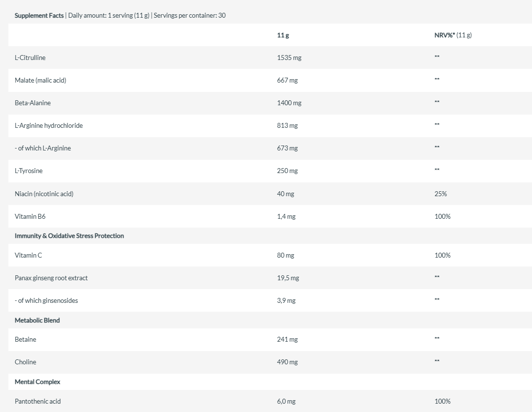Click the Pantothenic acid row label
Screen dimensions: 532x412
38,402
